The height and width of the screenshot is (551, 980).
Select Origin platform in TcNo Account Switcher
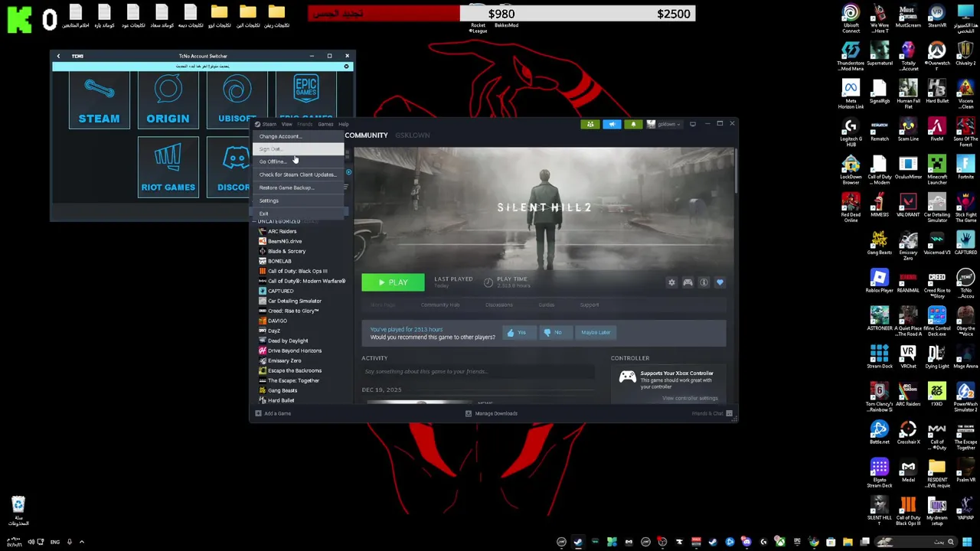(x=168, y=100)
